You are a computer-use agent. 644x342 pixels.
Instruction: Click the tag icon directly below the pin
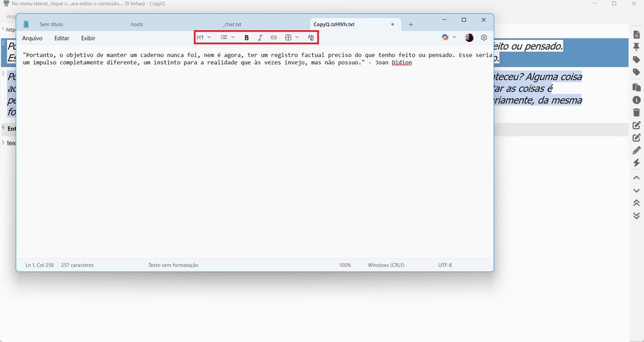coord(636,60)
